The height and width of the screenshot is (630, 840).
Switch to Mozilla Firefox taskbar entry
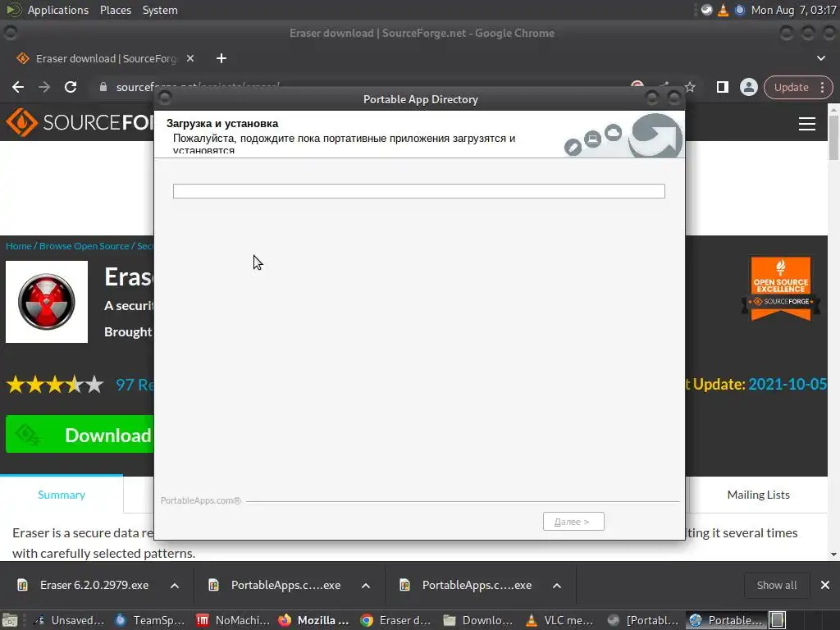click(314, 620)
